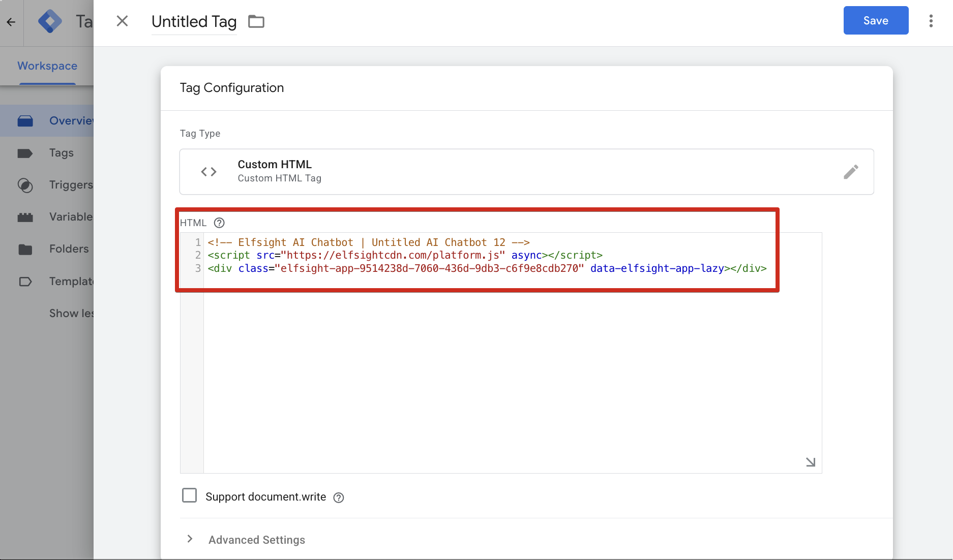Click the editor resize handle arrow
Screen dimensions: 953x560
(x=811, y=462)
